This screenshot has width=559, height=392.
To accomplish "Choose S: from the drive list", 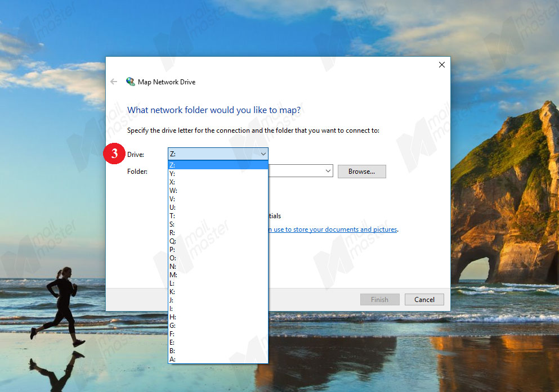I will (x=218, y=224).
